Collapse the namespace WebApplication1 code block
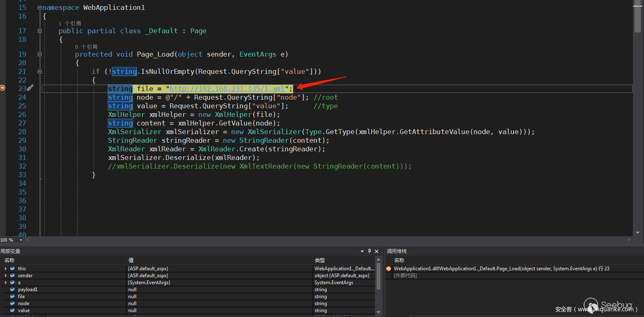The image size is (644, 317). pyautogui.click(x=39, y=7)
